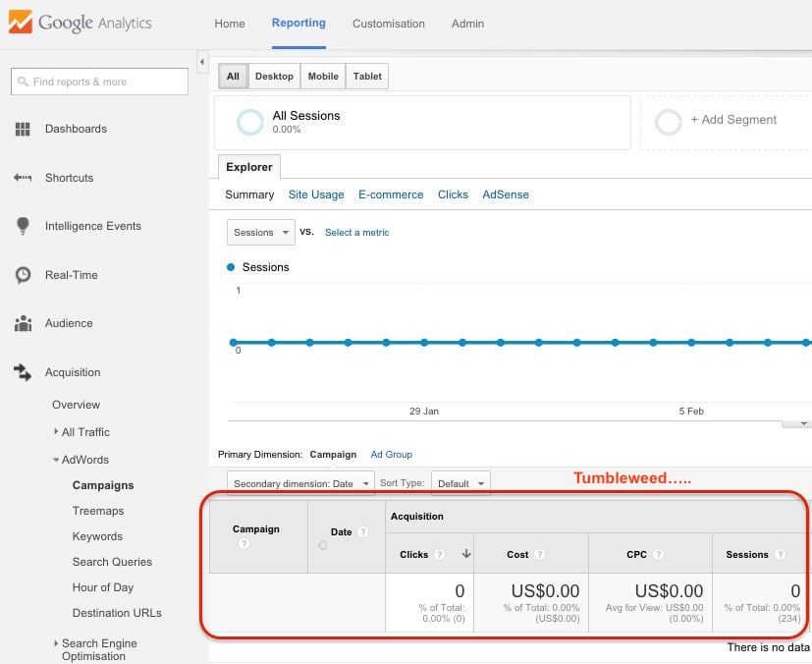812x664 pixels.
Task: Open the Sessions metric dropdown
Action: (x=261, y=233)
